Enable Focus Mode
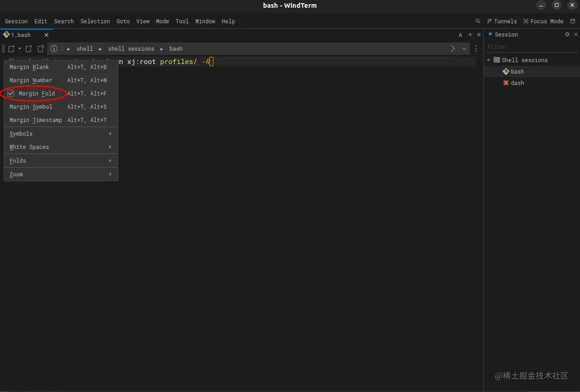This screenshot has height=392, width=580. pos(543,21)
